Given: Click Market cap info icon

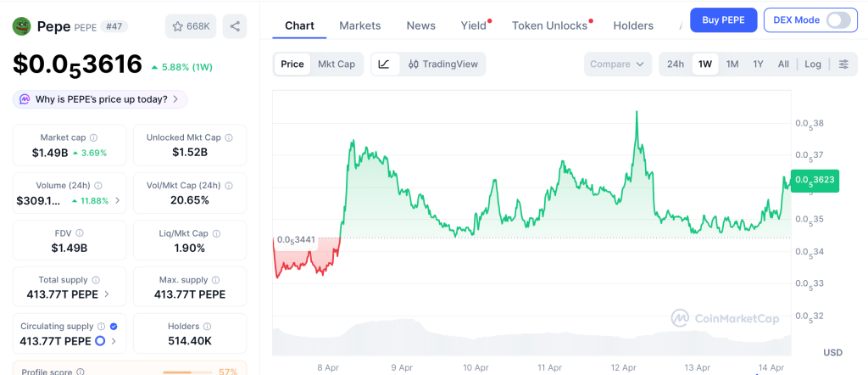Looking at the screenshot, I should pyautogui.click(x=93, y=137).
